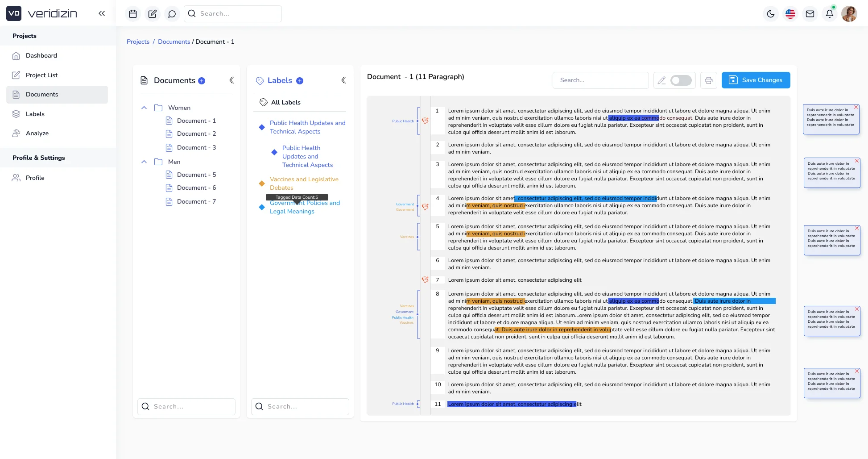The width and height of the screenshot is (868, 459).
Task: Switch to dark mode moon icon
Action: pos(770,14)
